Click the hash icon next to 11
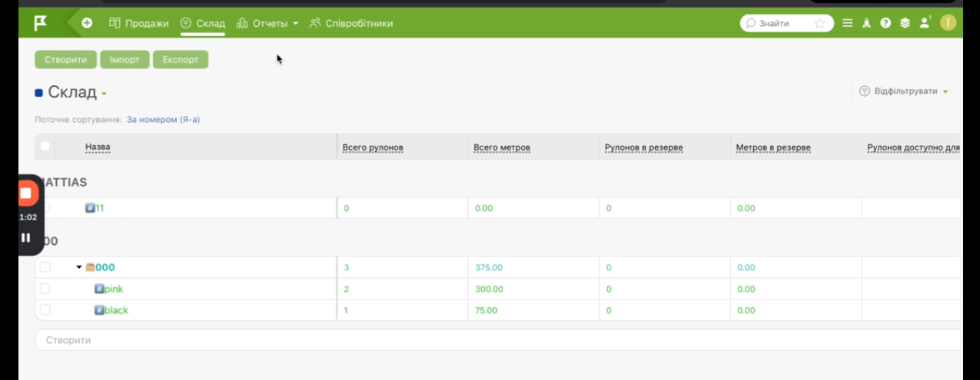980x380 pixels. click(90, 208)
